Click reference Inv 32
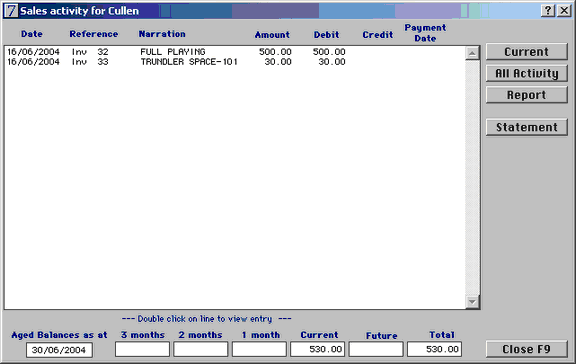The height and width of the screenshot is (364, 576). 90,52
